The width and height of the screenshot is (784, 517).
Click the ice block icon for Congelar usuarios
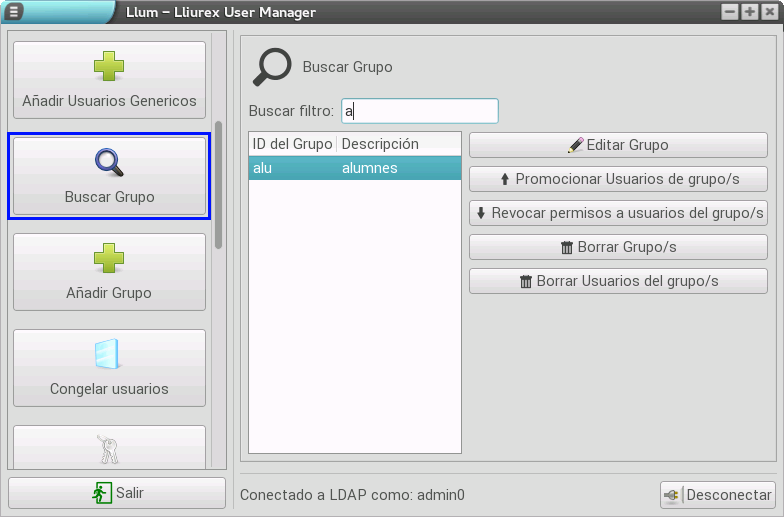109,354
